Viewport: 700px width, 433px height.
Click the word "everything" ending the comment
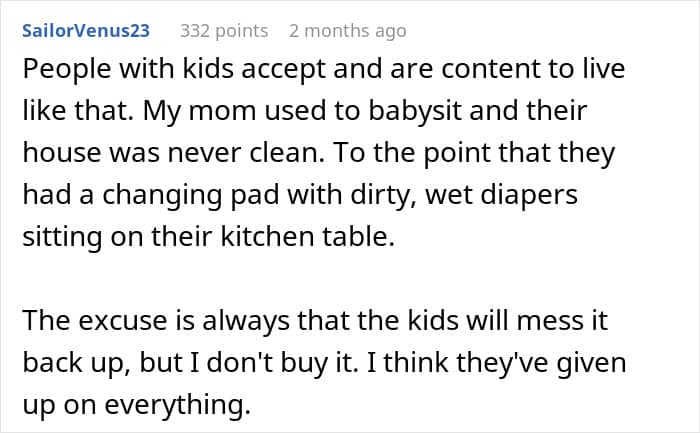coord(177,406)
